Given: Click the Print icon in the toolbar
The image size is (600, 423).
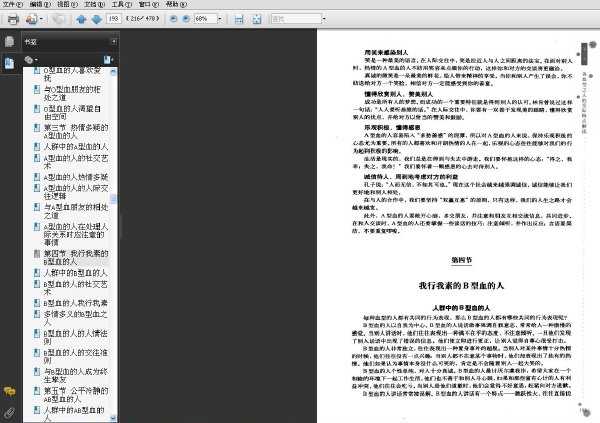Looking at the screenshot, I should (x=13, y=19).
